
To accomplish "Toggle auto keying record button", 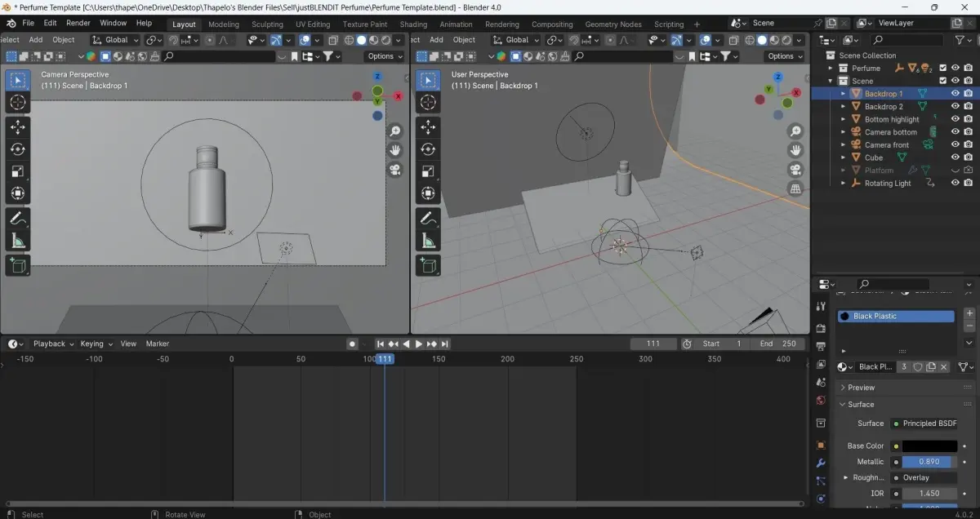I will [352, 344].
